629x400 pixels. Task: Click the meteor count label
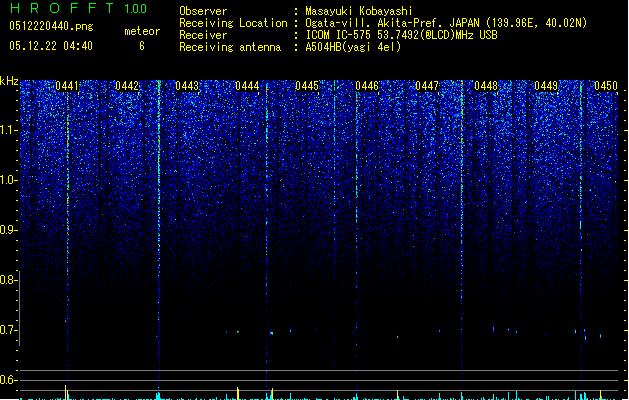142,31
